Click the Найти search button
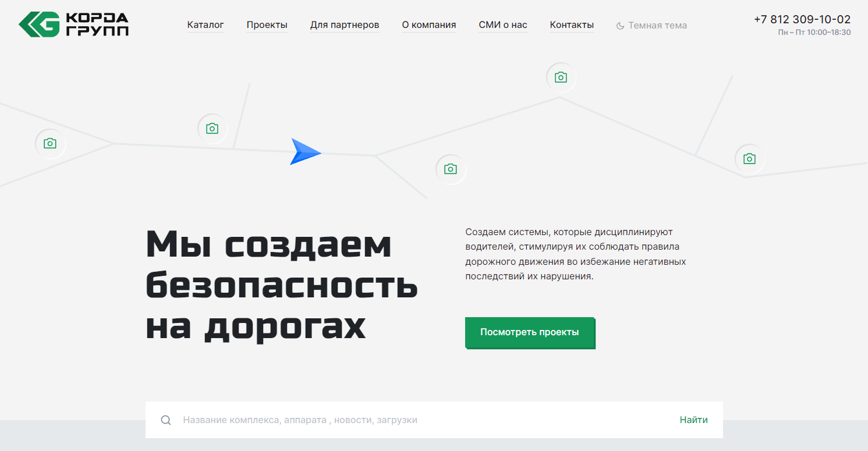 [x=694, y=420]
